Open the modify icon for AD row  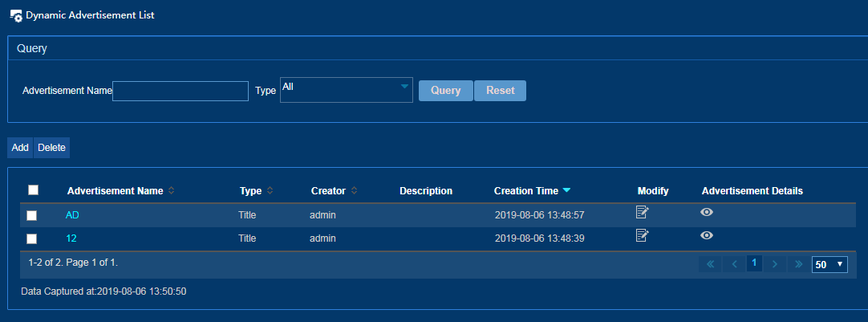pos(642,212)
